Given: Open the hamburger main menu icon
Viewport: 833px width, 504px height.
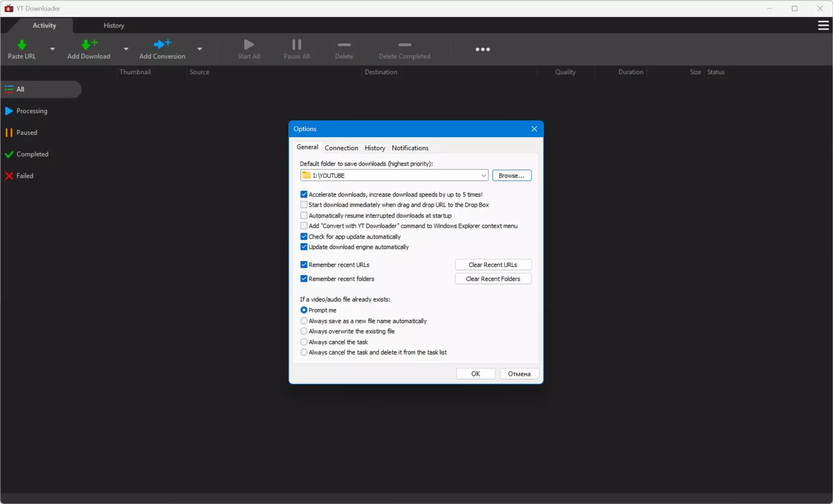Looking at the screenshot, I should pyautogui.click(x=823, y=25).
